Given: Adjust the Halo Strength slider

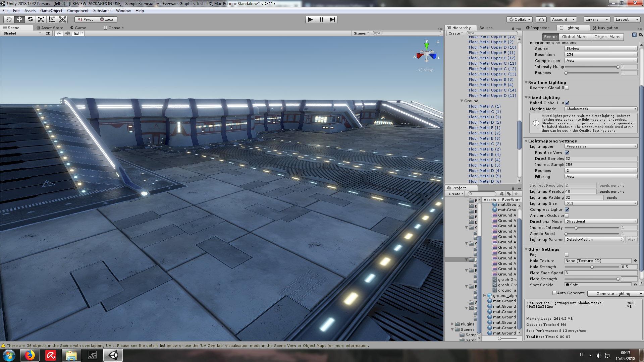Looking at the screenshot, I should (x=592, y=267).
